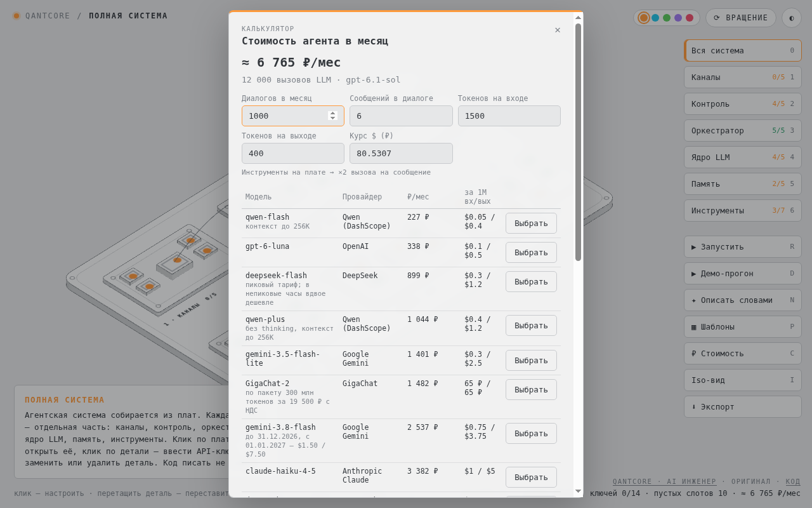Viewport: 812px width, 508px height.
Task: Switch to the Контроль board
Action: tap(743, 104)
